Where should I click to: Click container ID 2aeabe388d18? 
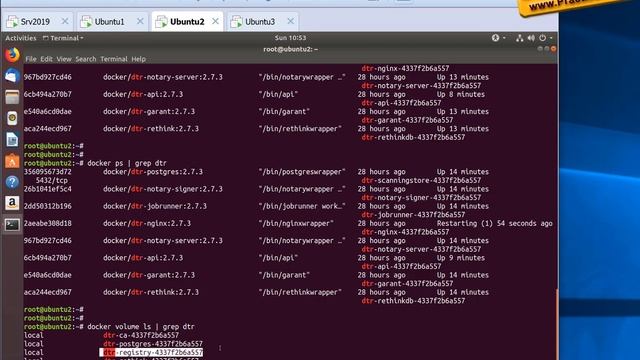pyautogui.click(x=47, y=223)
